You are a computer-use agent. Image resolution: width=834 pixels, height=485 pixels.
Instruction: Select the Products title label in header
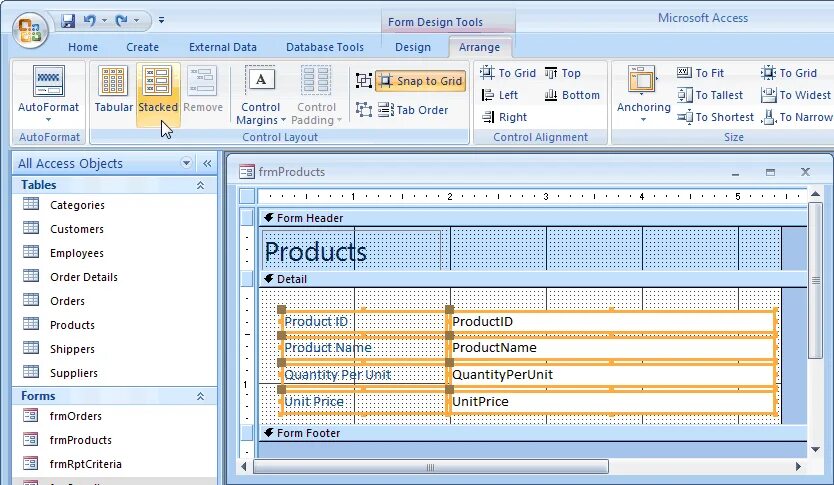pyautogui.click(x=352, y=250)
